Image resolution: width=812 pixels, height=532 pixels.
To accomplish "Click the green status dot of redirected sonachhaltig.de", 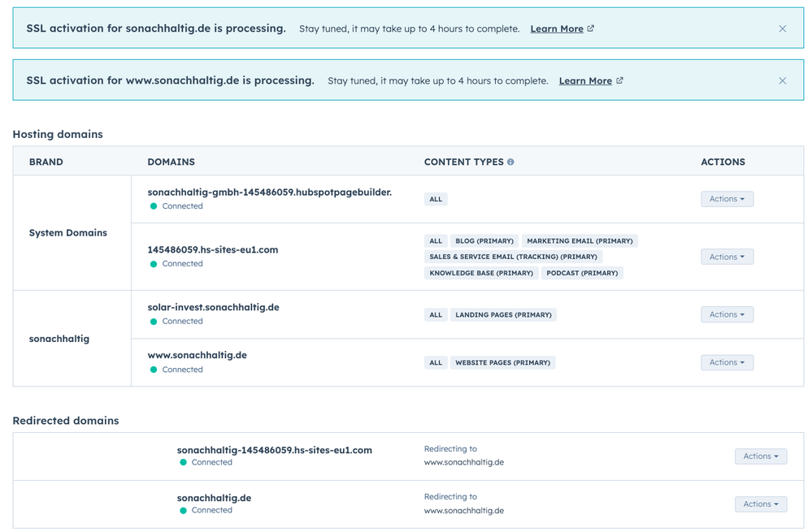I will (x=183, y=511).
